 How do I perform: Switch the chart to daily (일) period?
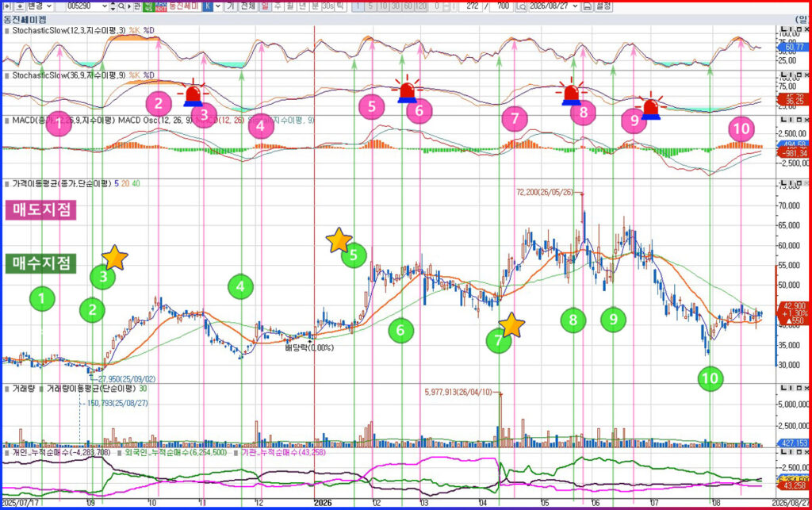[265, 6]
